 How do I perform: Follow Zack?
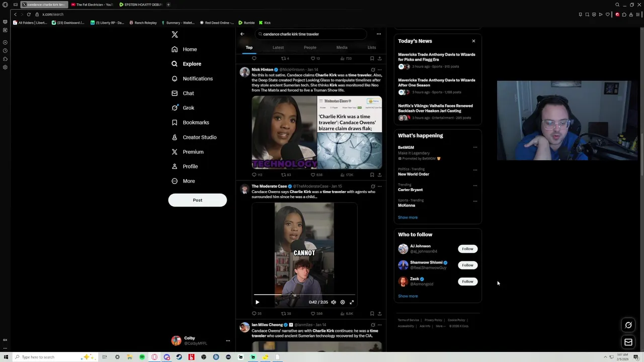click(467, 282)
